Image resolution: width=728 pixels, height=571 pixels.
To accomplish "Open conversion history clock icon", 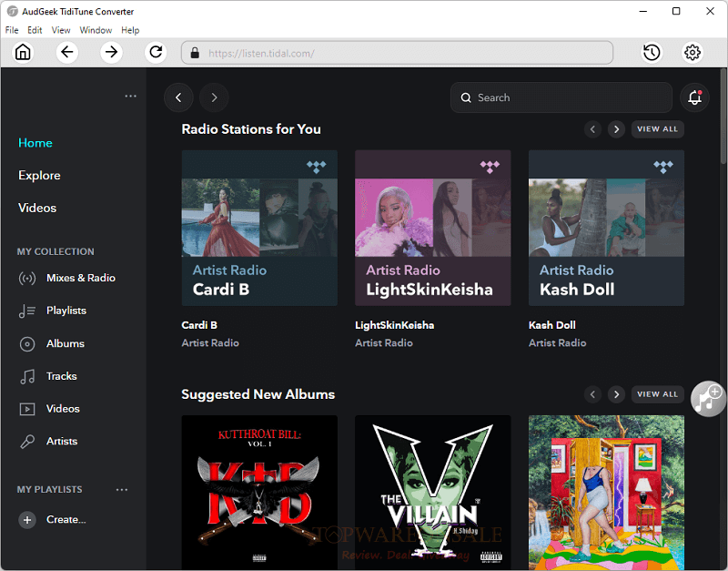I will [x=652, y=52].
